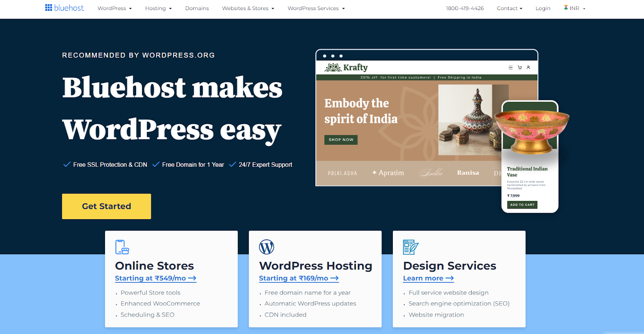Click the Krafty shopping cart icon
The image size is (644, 334).
pyautogui.click(x=520, y=68)
